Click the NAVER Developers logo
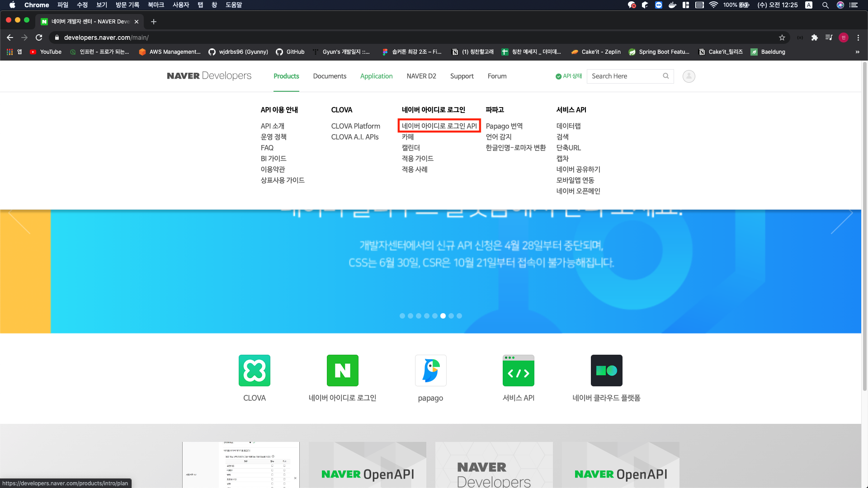868x488 pixels. tap(209, 76)
